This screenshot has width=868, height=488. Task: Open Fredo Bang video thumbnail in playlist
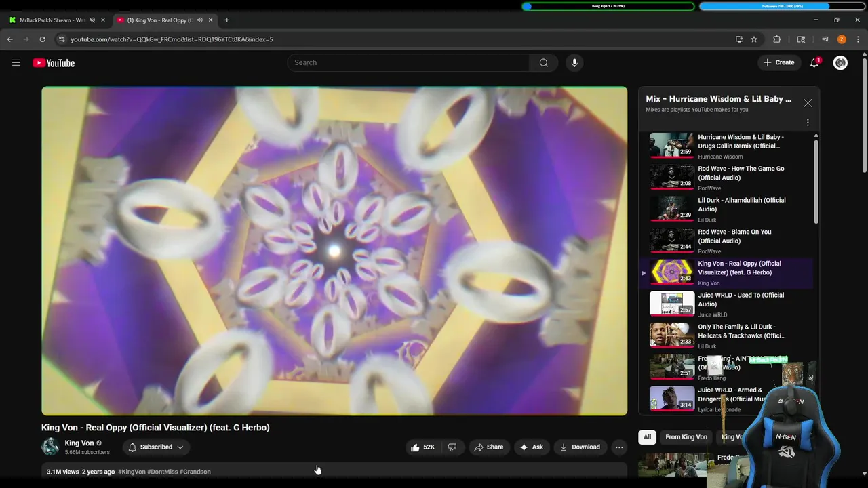[x=672, y=367]
